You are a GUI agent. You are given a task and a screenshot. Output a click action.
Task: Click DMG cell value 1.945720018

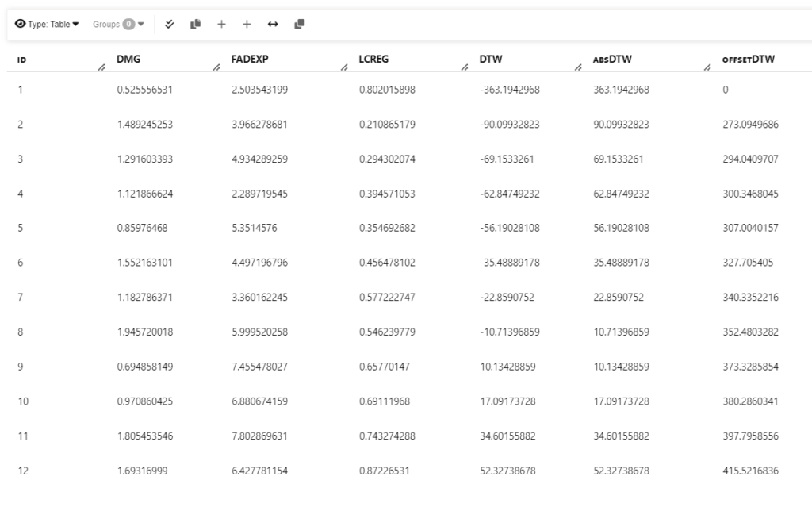(144, 332)
